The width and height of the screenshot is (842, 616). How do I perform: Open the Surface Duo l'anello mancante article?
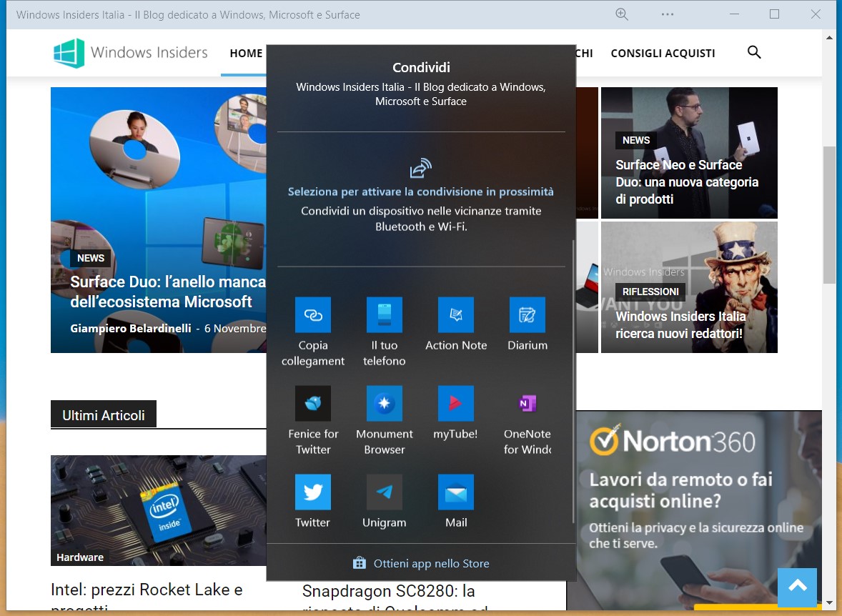[x=168, y=292]
